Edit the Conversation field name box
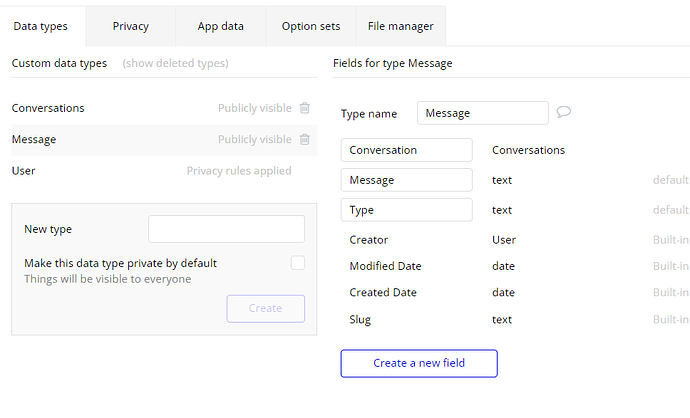690x418 pixels. (x=406, y=150)
